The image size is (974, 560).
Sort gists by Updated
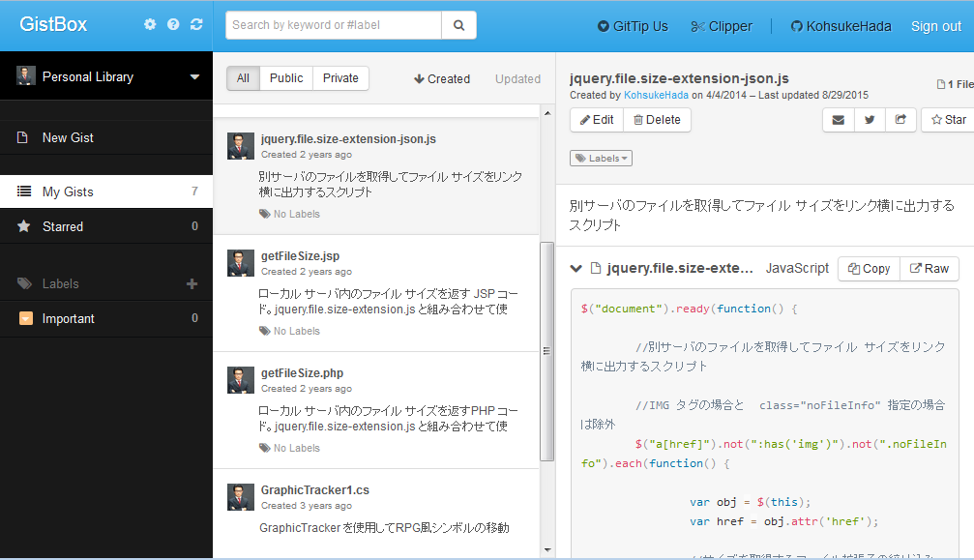tap(517, 79)
